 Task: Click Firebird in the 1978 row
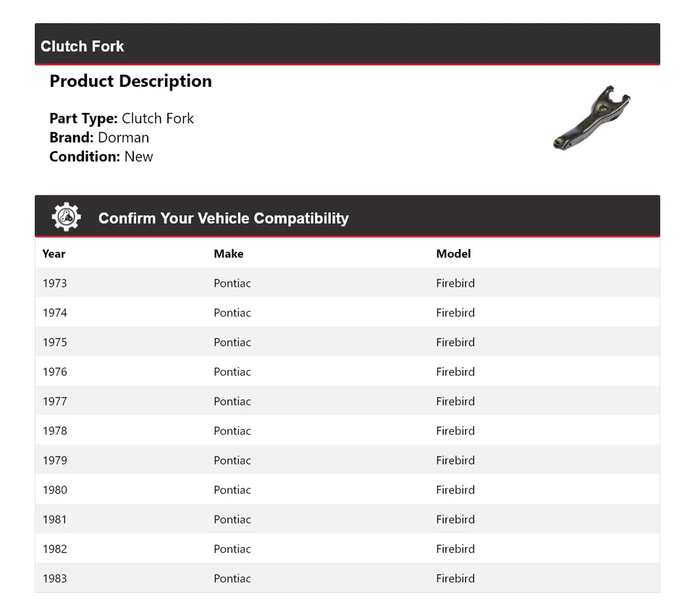(455, 431)
